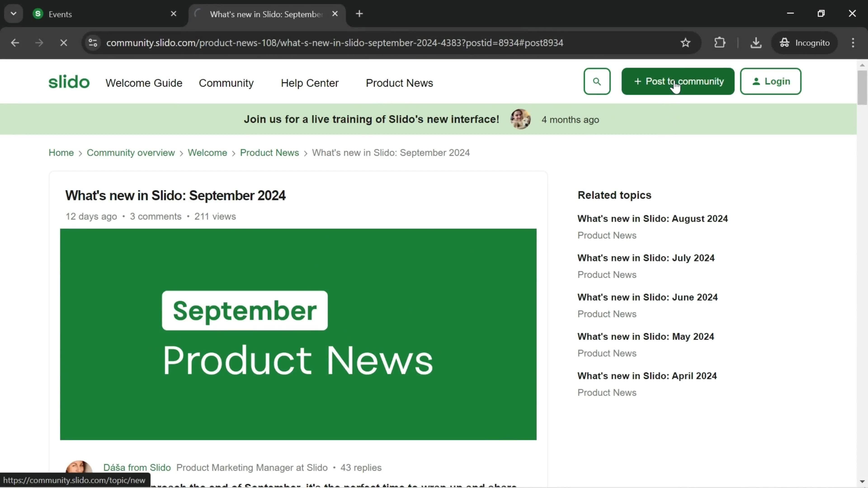
Task: Click the Slido logo
Action: [69, 82]
